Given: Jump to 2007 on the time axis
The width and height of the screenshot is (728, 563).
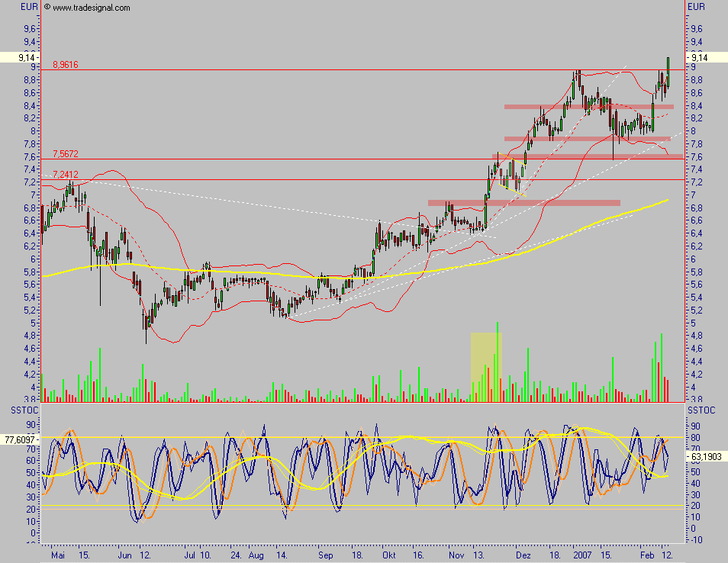Looking at the screenshot, I should click(x=583, y=557).
